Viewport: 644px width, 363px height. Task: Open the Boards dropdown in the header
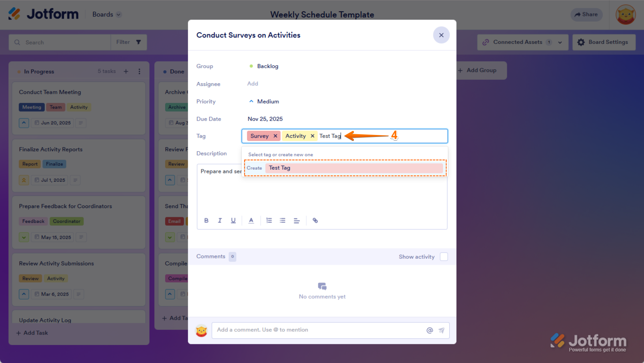(106, 14)
